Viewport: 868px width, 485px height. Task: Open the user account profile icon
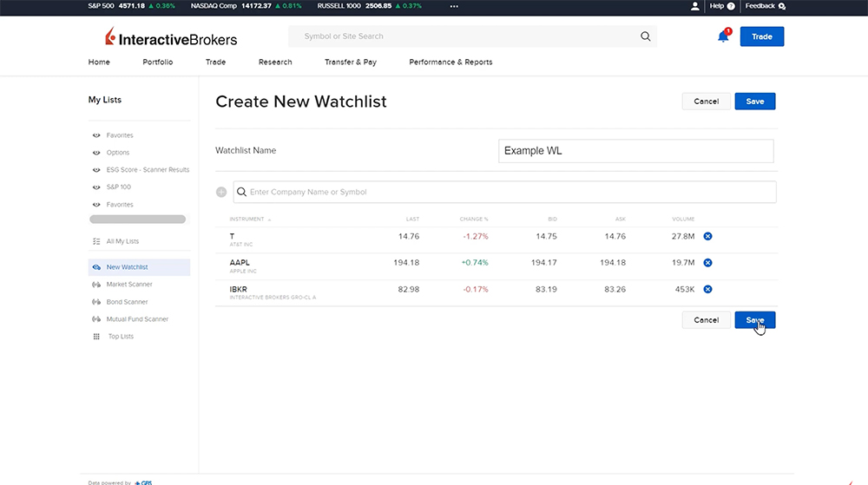pyautogui.click(x=694, y=6)
